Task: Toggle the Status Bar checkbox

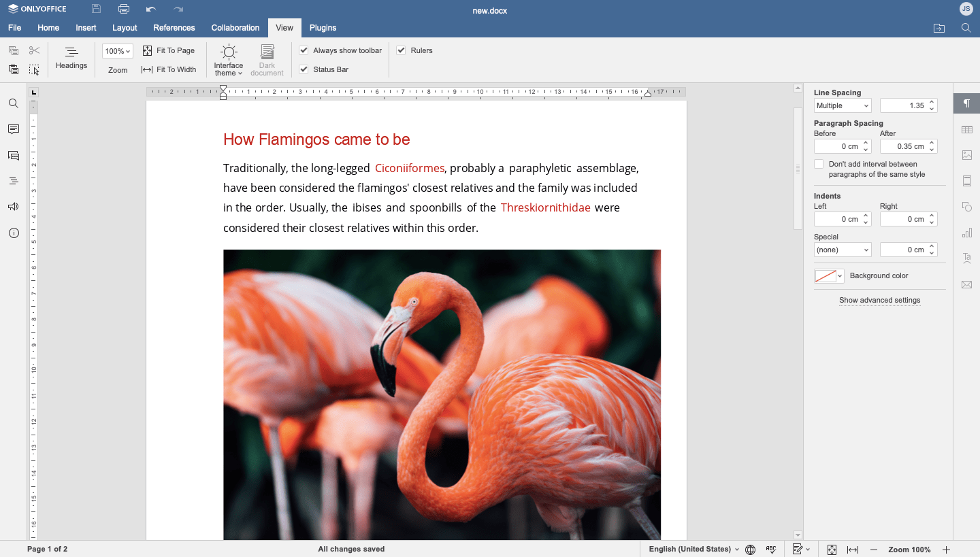Action: pyautogui.click(x=304, y=69)
